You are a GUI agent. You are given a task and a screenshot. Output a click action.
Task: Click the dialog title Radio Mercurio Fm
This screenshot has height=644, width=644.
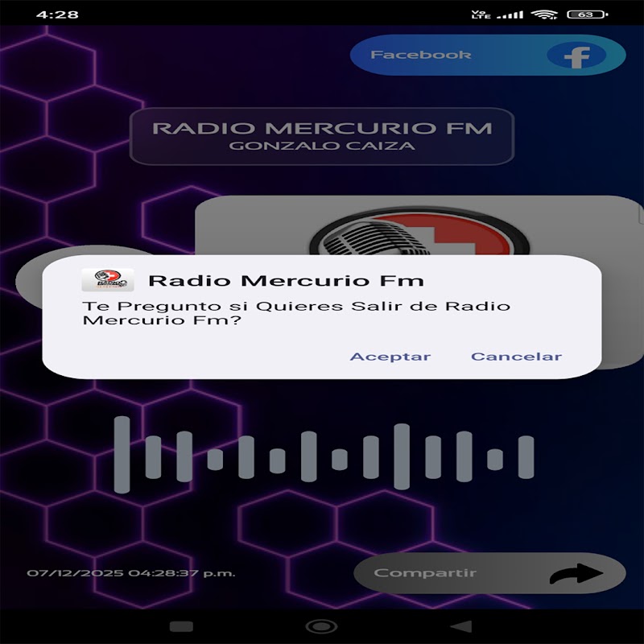pos(286,280)
